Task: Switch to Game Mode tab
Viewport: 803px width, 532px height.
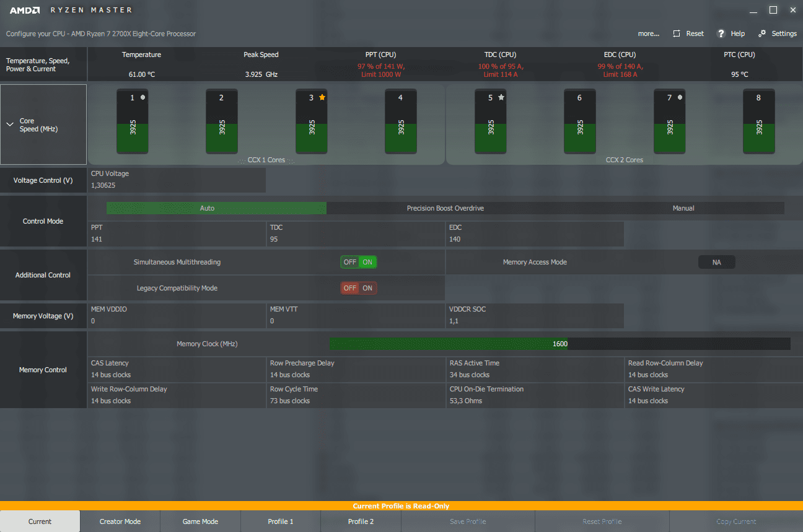Action: tap(200, 521)
